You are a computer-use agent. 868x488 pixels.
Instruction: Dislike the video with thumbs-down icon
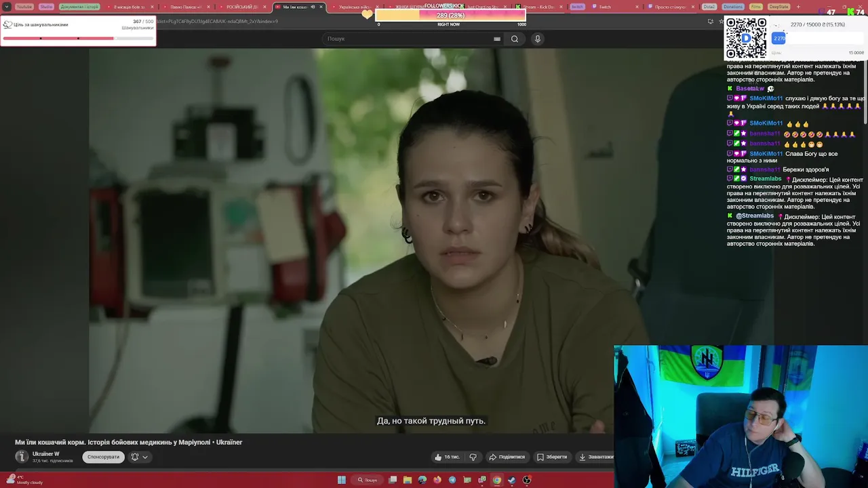[x=473, y=457]
